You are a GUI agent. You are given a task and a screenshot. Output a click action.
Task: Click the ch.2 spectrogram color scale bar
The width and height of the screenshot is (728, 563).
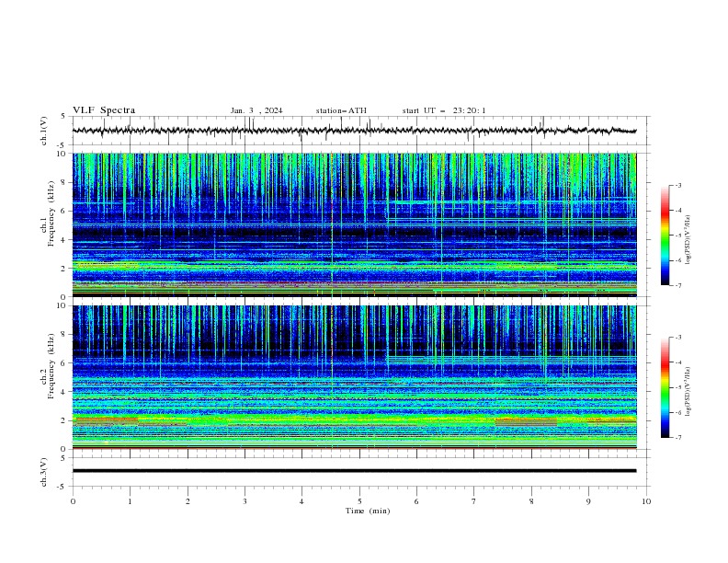point(665,387)
